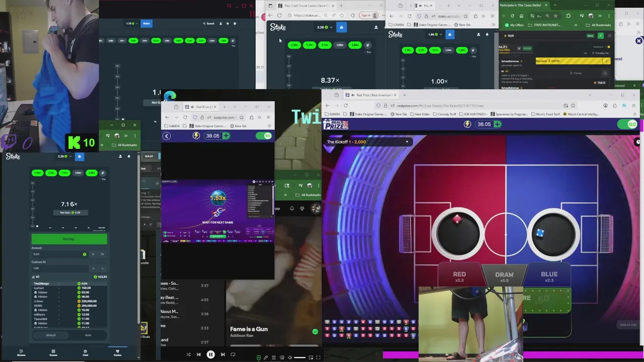
Task: Toggle shuffle in music player
Action: pos(188,354)
